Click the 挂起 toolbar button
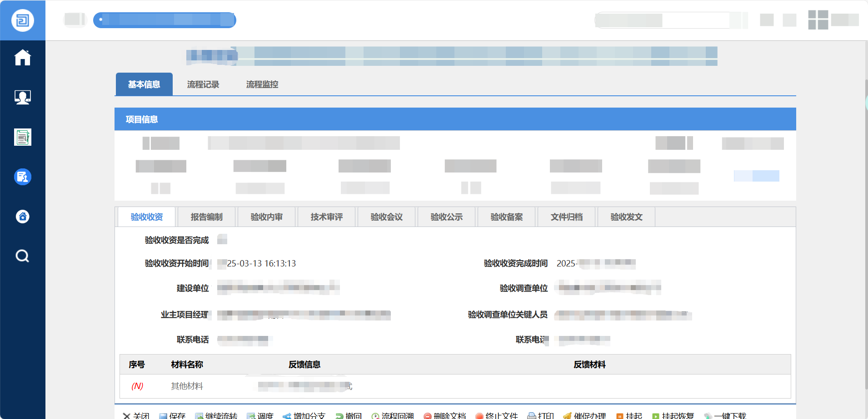 (629, 415)
